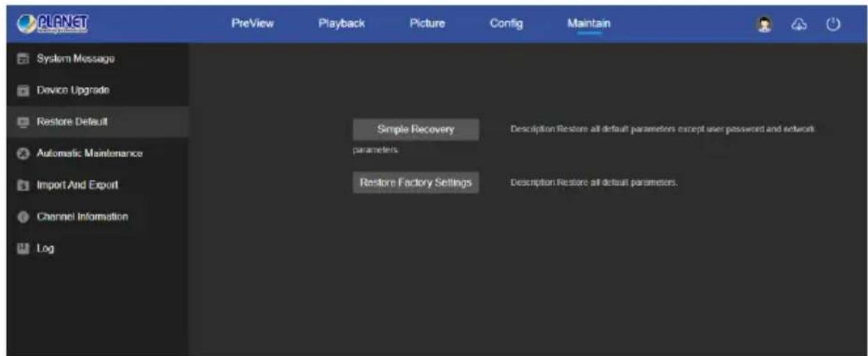Switch to the PreView tab
The height and width of the screenshot is (356, 868).
tap(252, 24)
